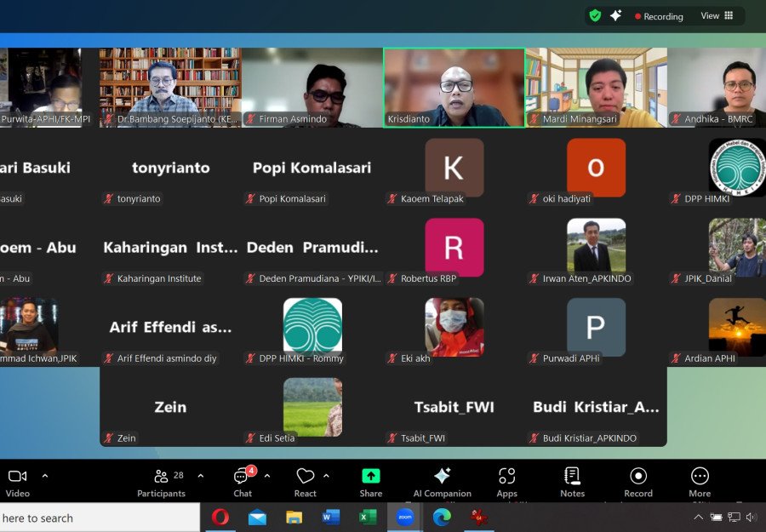Click the Record button in toolbar
The height and width of the screenshot is (532, 766).
click(638, 483)
